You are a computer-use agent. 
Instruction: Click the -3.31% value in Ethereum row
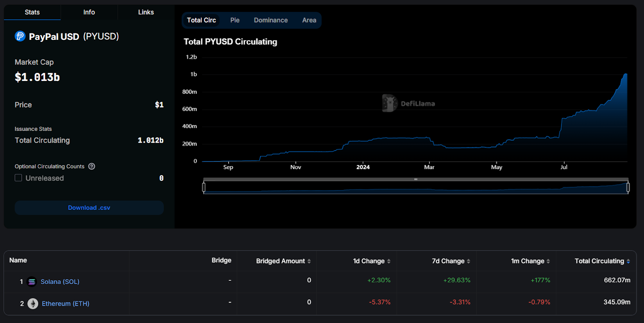pyautogui.click(x=460, y=302)
